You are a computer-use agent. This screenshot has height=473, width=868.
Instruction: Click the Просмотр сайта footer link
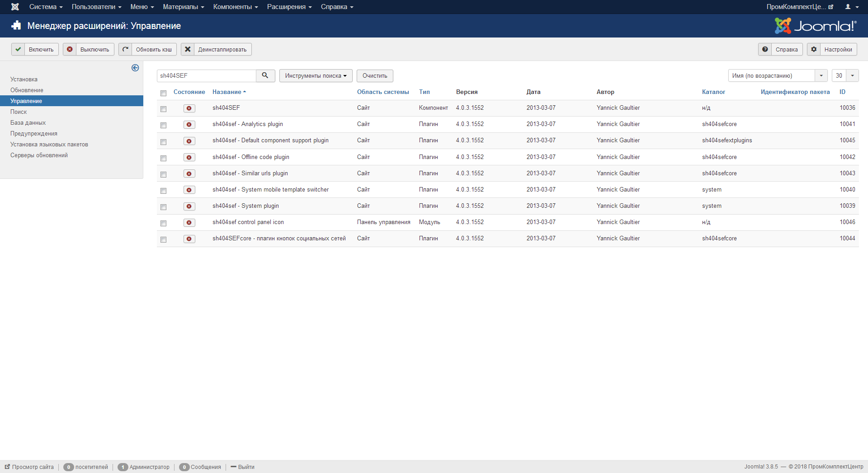29,467
